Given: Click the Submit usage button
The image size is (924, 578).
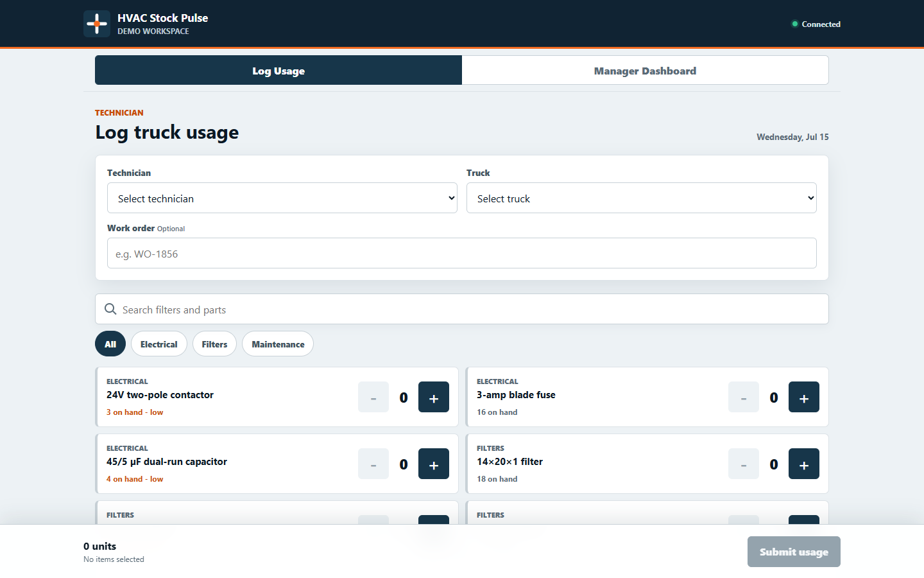Looking at the screenshot, I should [794, 552].
